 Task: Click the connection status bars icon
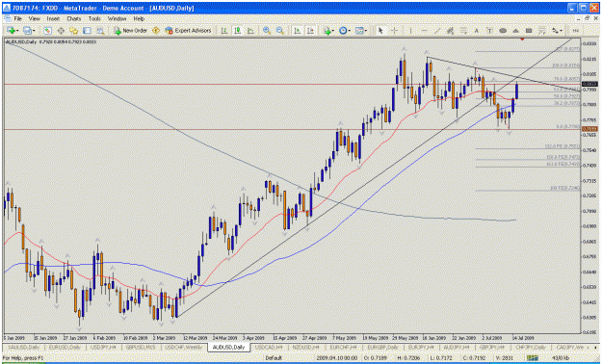tap(533, 358)
